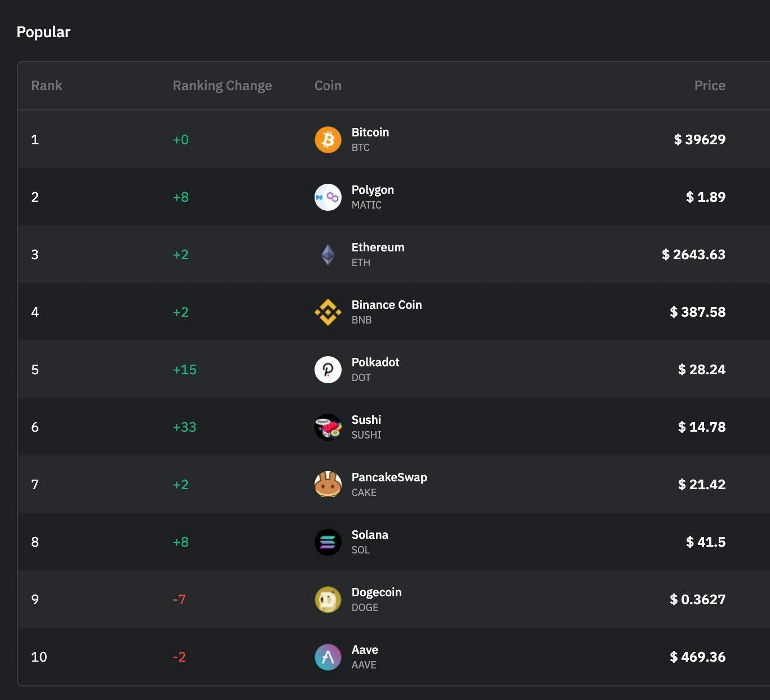
Task: Click the Sushi coin logo
Action: pos(328,427)
